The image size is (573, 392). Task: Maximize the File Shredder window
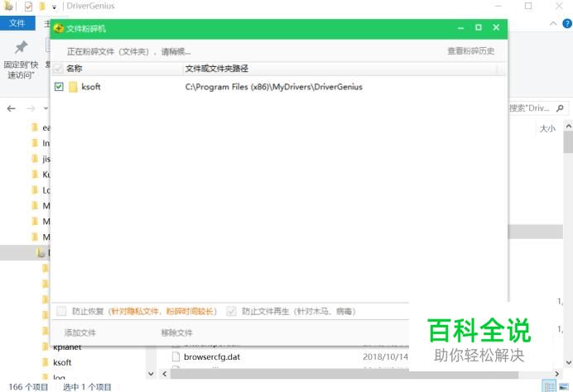click(479, 28)
